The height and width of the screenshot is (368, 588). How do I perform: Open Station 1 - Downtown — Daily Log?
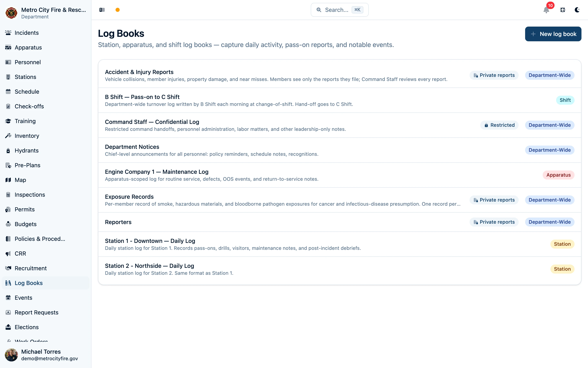[340, 244]
